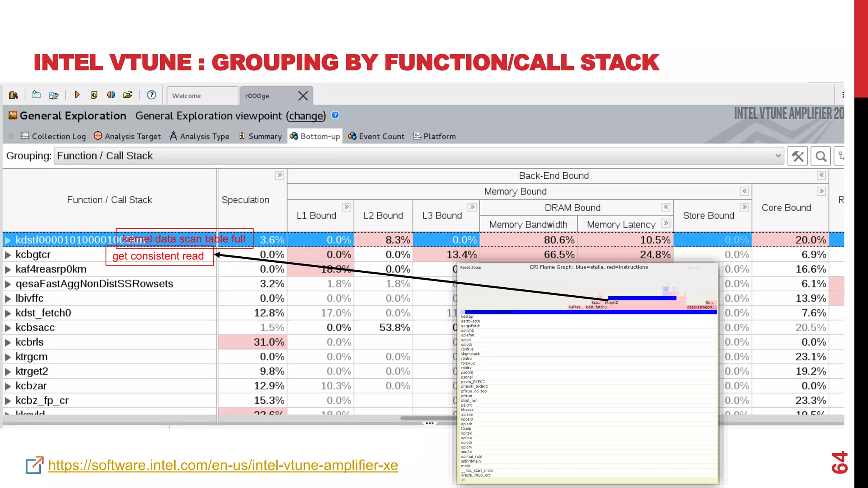
Task: Start a new analysis with the play icon
Action: 77,95
